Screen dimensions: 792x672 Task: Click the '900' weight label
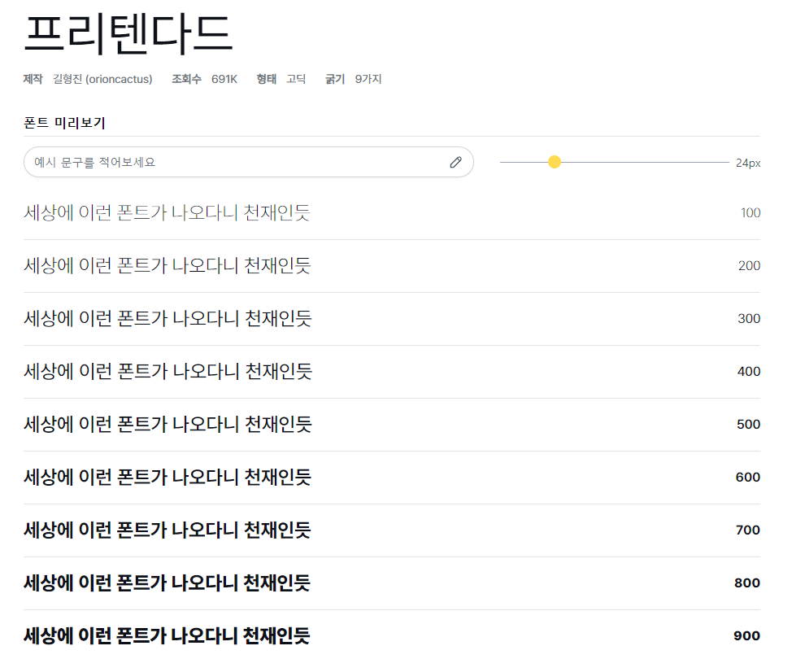click(x=747, y=635)
